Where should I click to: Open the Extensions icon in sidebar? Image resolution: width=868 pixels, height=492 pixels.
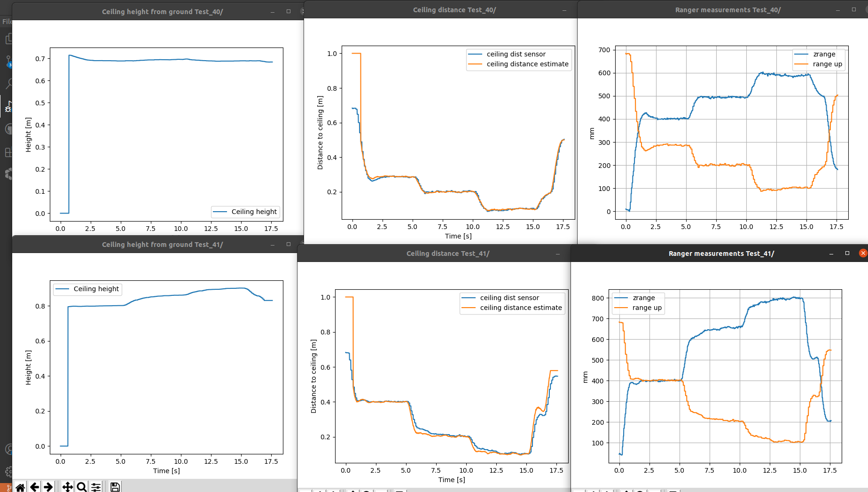pyautogui.click(x=8, y=152)
